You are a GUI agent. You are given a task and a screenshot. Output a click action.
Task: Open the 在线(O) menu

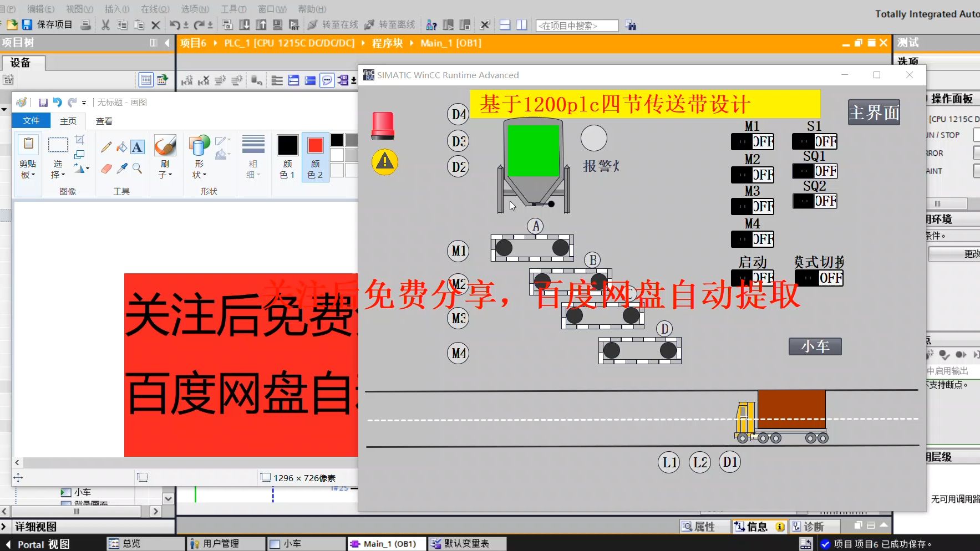[155, 9]
